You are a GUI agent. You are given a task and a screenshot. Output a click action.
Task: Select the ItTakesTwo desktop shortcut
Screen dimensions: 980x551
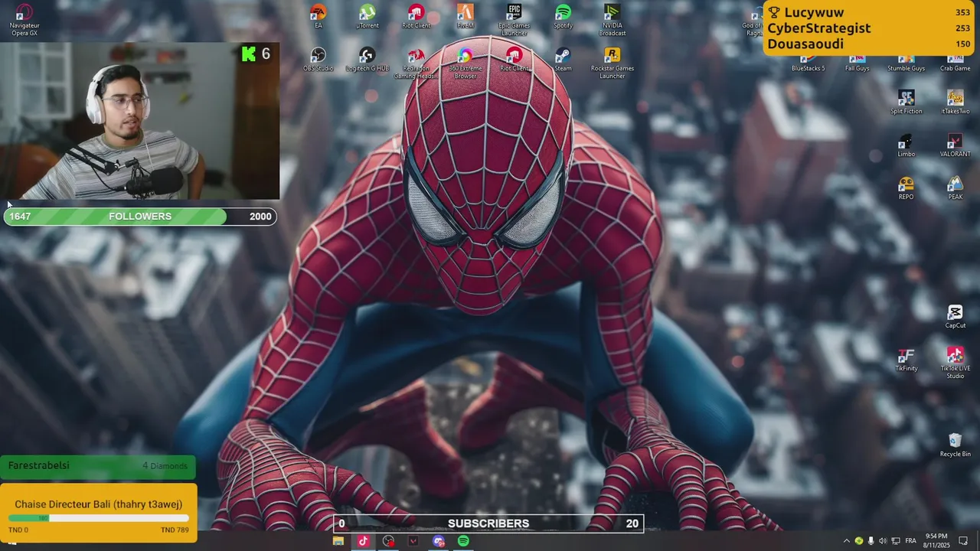[x=955, y=102]
